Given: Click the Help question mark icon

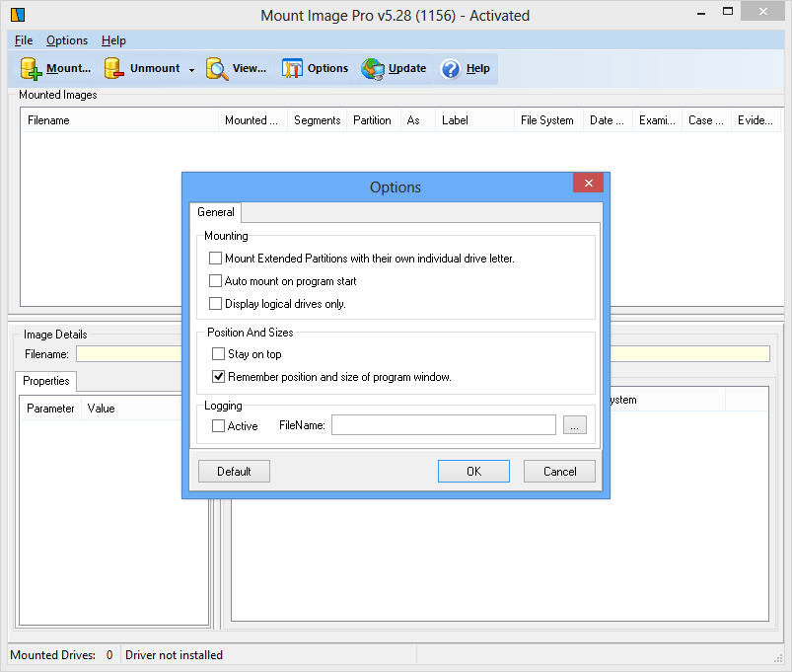Looking at the screenshot, I should (450, 69).
